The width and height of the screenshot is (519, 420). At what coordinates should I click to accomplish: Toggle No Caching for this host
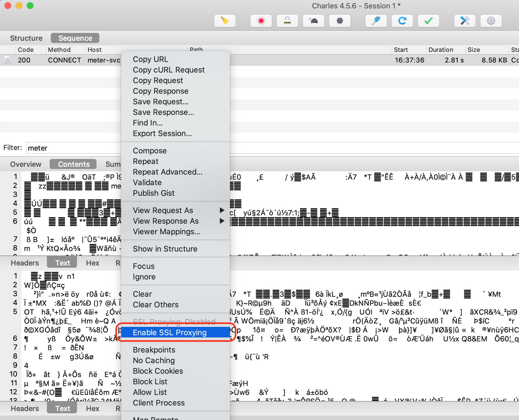[x=154, y=360]
